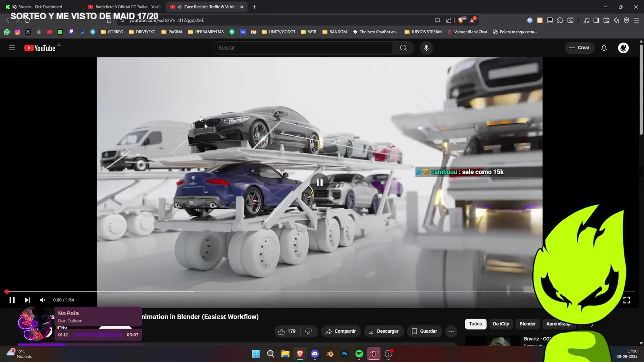The height and width of the screenshot is (362, 644).
Task: Skip to the next video
Action: [27, 300]
